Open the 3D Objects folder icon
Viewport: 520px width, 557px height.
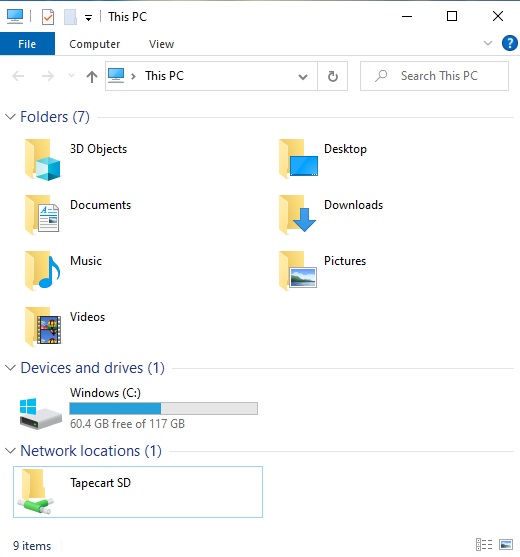point(43,159)
